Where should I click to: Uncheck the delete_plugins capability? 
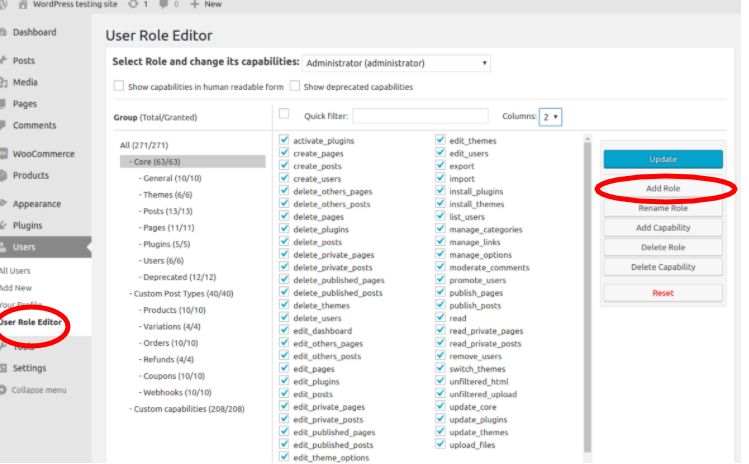(x=284, y=228)
